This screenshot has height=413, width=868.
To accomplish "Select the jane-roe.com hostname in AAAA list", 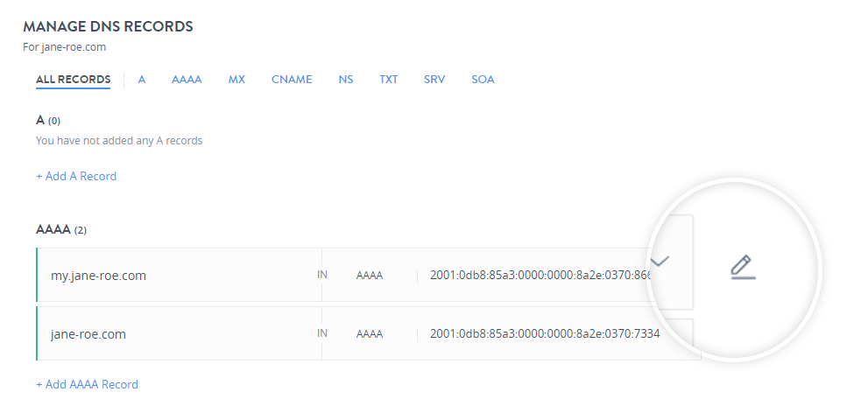I will [88, 334].
